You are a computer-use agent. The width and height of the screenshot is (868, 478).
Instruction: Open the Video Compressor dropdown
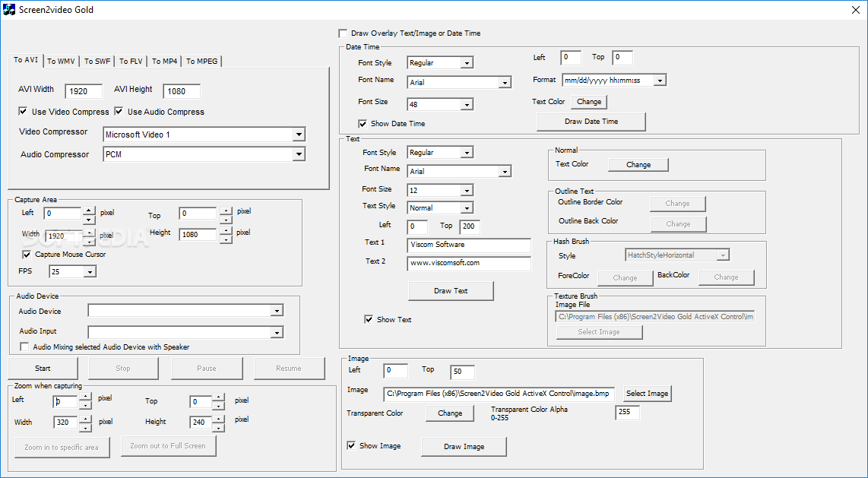[x=299, y=135]
